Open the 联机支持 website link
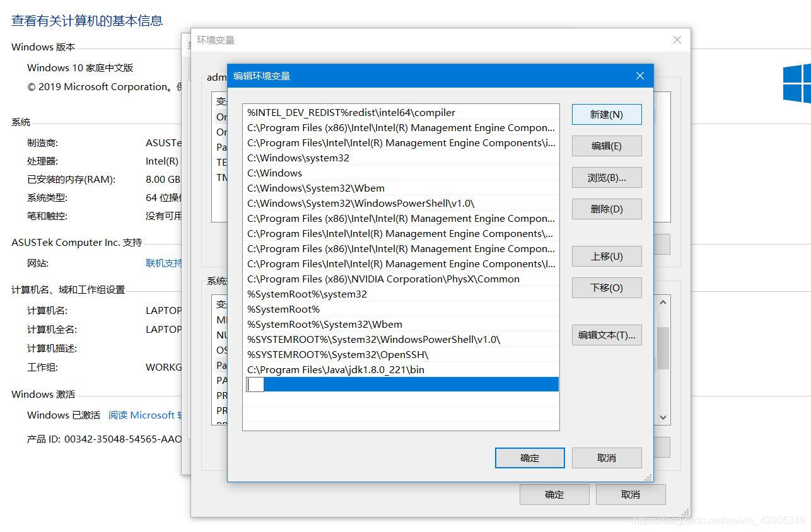This screenshot has width=811, height=532. tap(163, 263)
